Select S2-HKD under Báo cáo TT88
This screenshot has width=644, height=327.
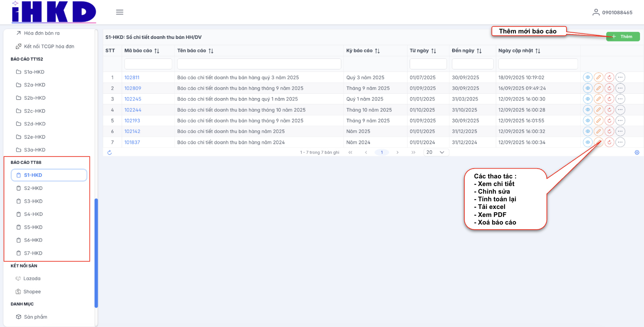point(33,188)
